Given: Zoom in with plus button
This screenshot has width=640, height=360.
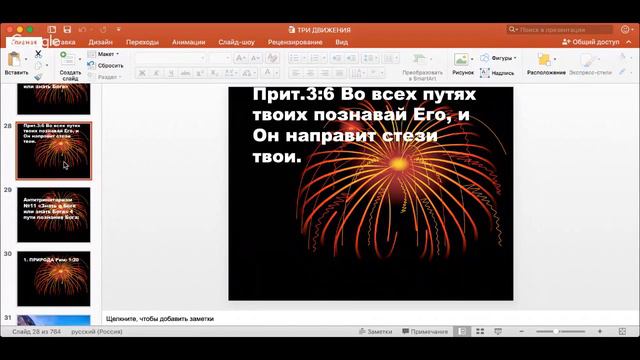Looking at the screenshot, I should click(600, 331).
